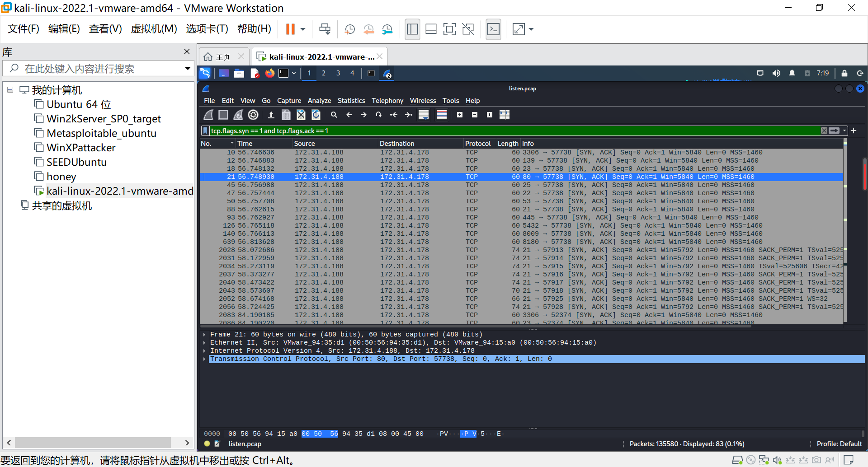Open a capture file in Wireshark

(x=271, y=115)
